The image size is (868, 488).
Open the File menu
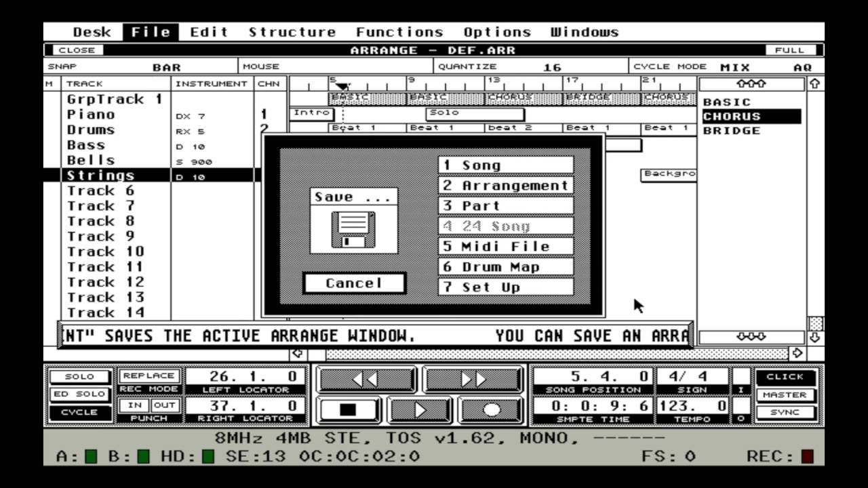point(151,32)
